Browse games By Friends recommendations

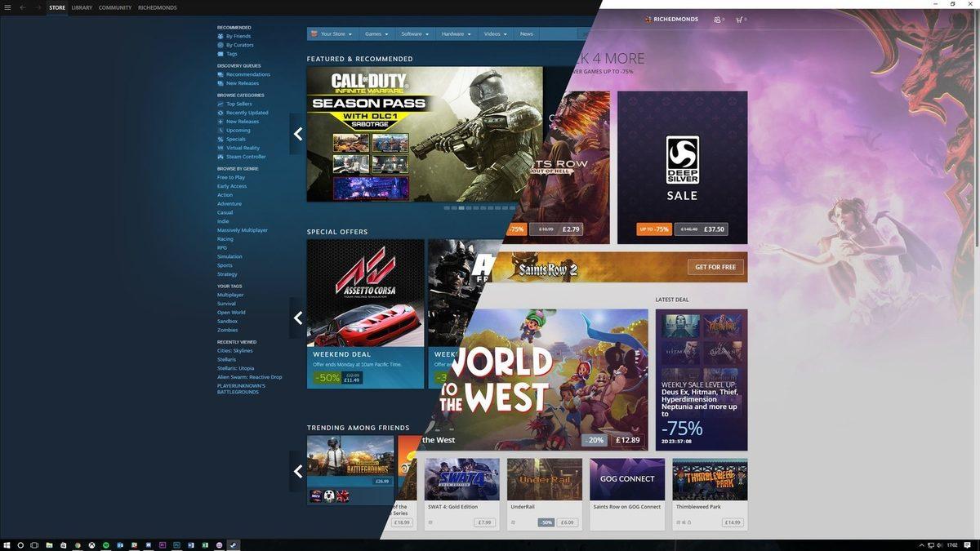[x=237, y=36]
